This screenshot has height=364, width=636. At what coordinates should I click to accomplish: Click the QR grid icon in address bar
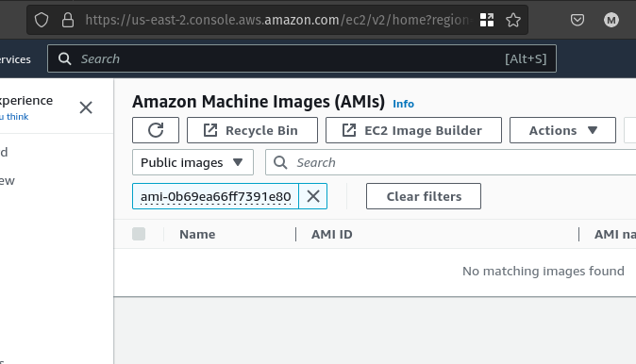coord(487,20)
